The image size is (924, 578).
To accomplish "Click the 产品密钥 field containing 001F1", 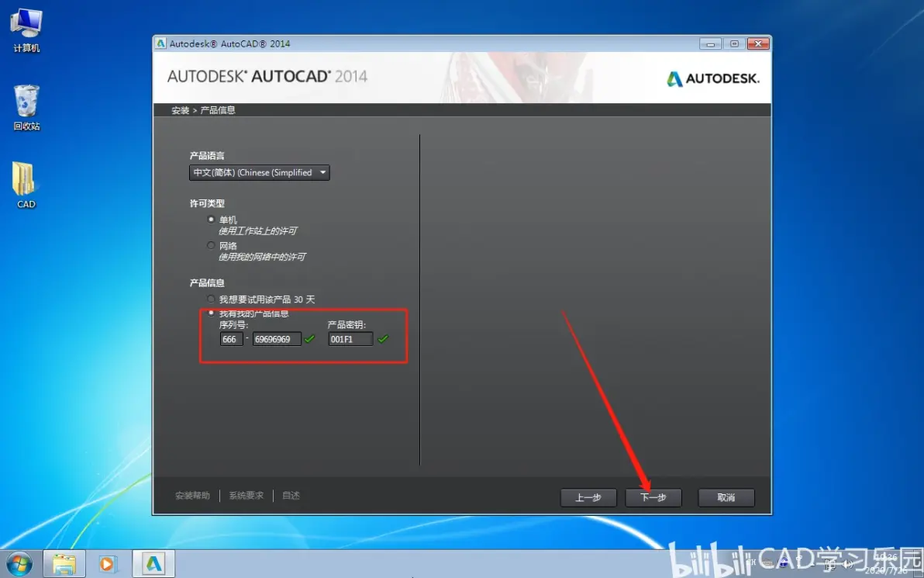I will point(350,339).
